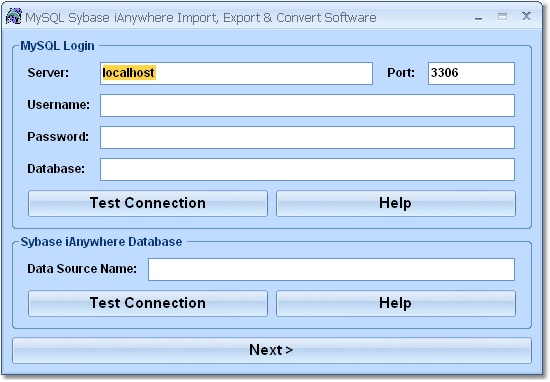
Task: Click the Password: label
Action: point(58,137)
